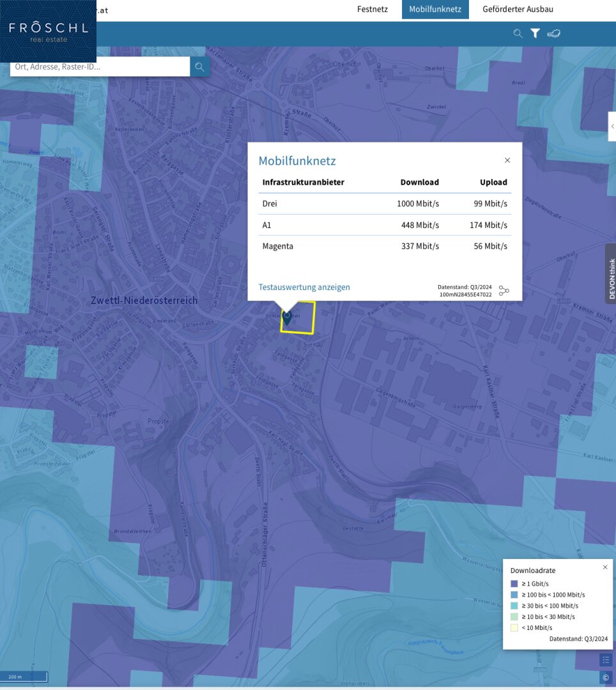Screen dimensions: 616x690
Task: Click the Testauswertung anzeigen link
Action: click(304, 287)
